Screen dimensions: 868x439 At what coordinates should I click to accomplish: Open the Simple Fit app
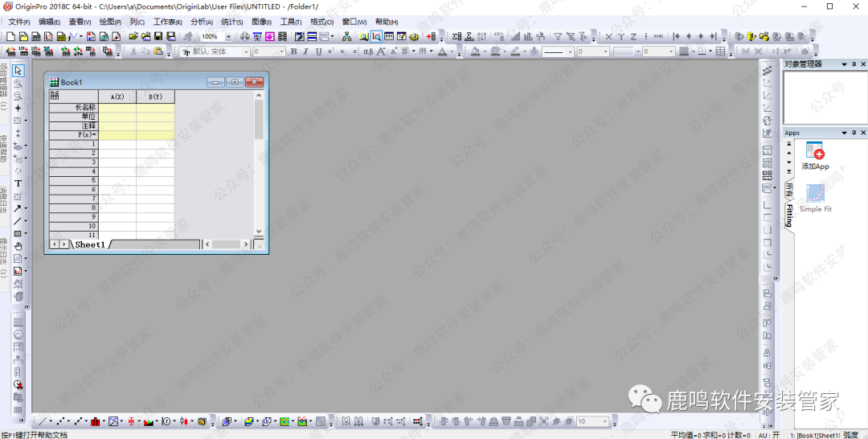coord(815,194)
